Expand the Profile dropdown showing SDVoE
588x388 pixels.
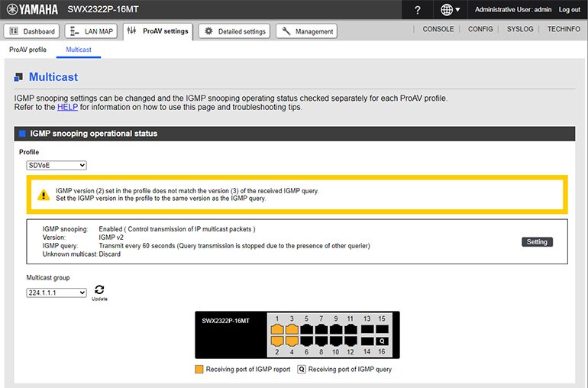coord(57,165)
